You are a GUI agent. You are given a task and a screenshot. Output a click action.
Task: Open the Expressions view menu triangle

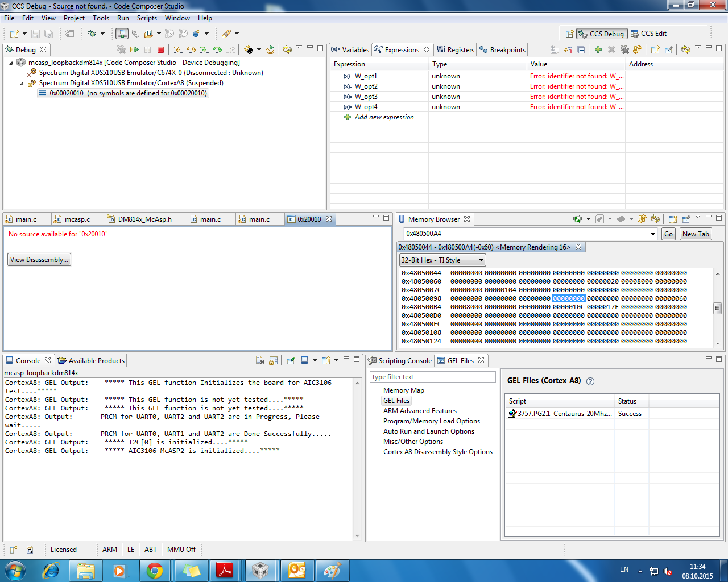pyautogui.click(x=698, y=47)
